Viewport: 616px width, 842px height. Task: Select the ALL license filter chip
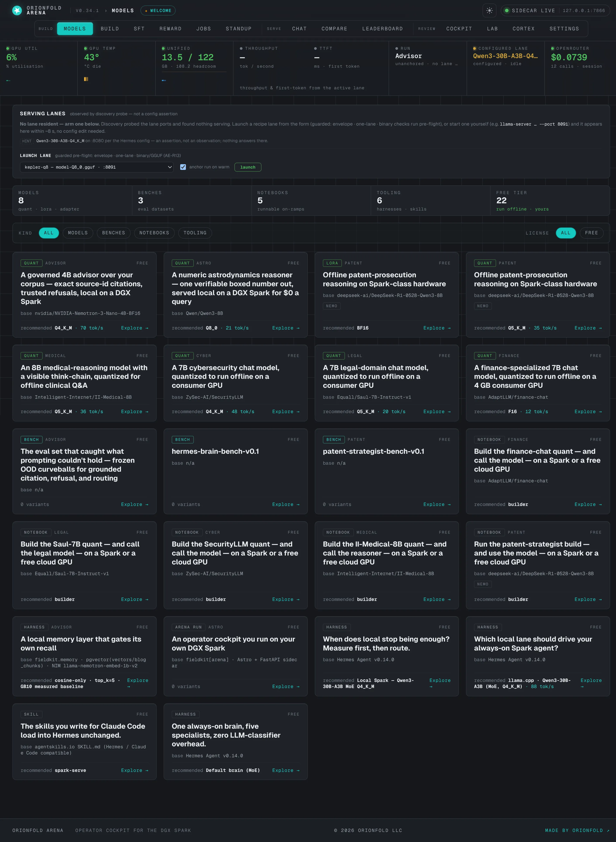click(x=566, y=233)
